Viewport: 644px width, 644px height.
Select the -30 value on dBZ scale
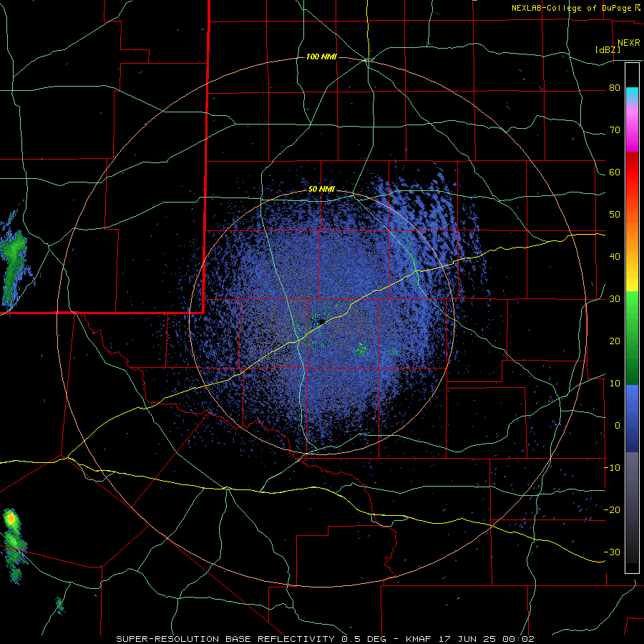612,553
